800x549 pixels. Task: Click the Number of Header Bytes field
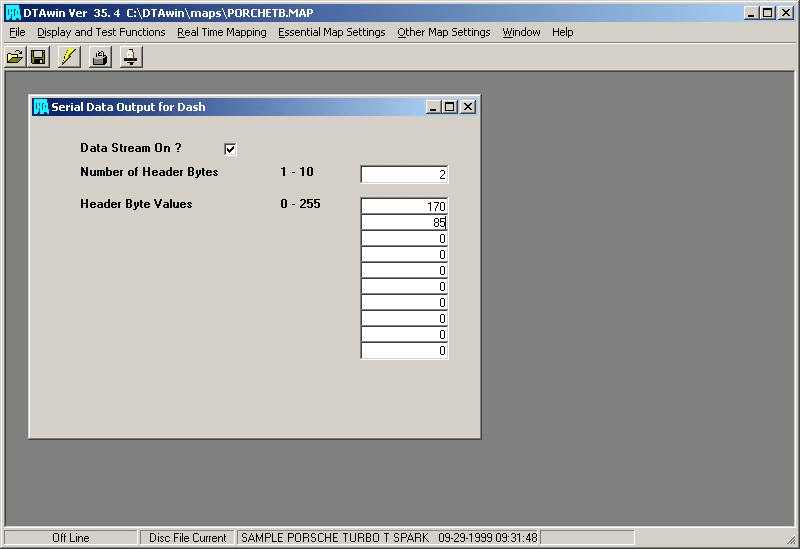(404, 175)
